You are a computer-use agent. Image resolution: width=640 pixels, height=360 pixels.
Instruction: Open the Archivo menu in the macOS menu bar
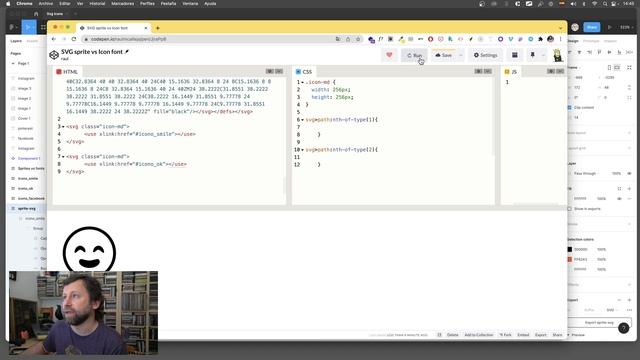coord(46,4)
